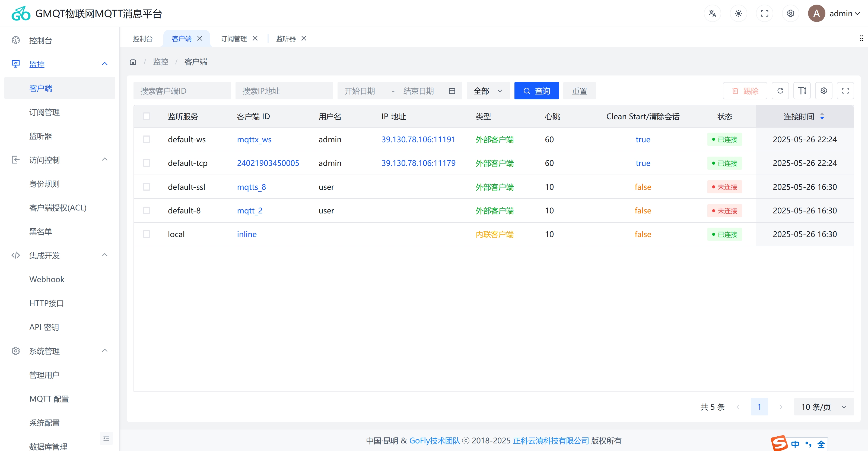Open the mqttx_ws client details link

pos(254,139)
